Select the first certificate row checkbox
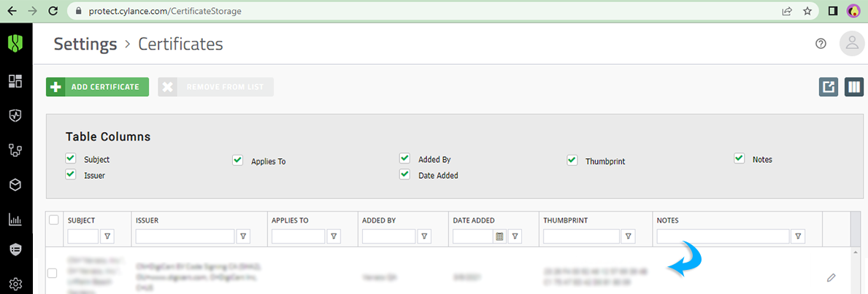Screen dimensions: 868x294 (x=52, y=273)
